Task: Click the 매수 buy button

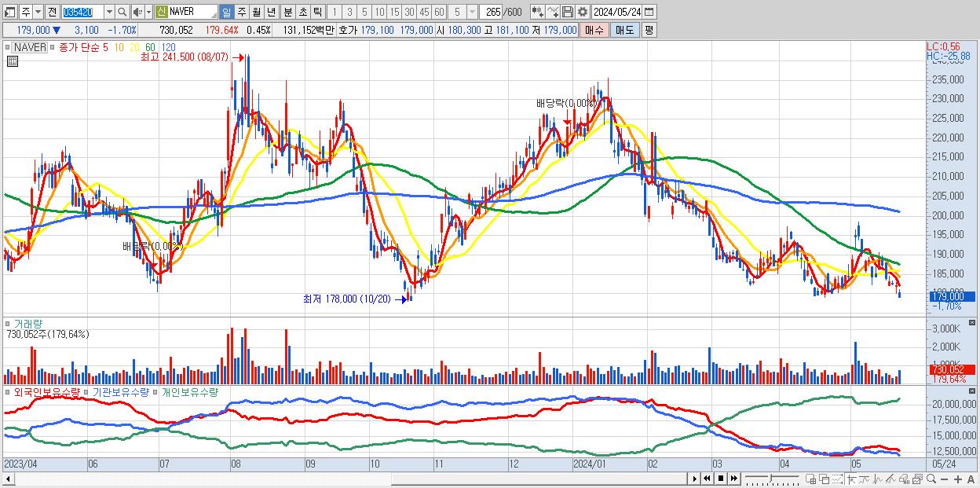Action: [594, 30]
